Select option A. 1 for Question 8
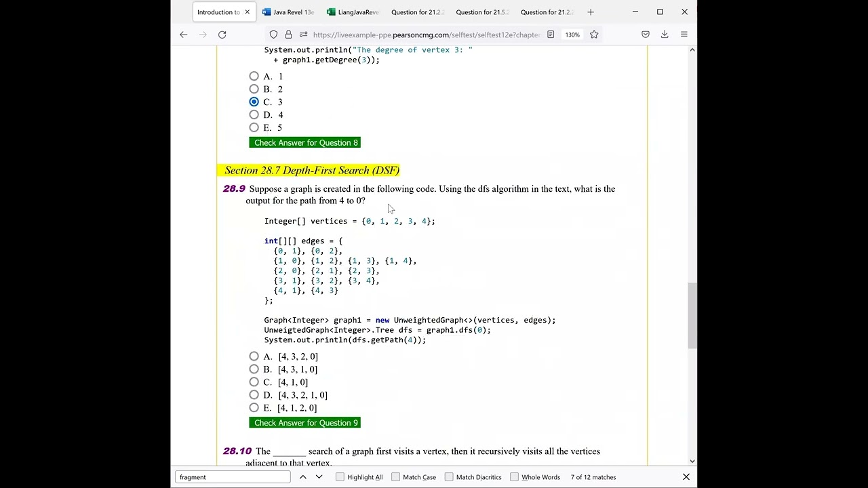Image resolution: width=868 pixels, height=488 pixels. (254, 77)
